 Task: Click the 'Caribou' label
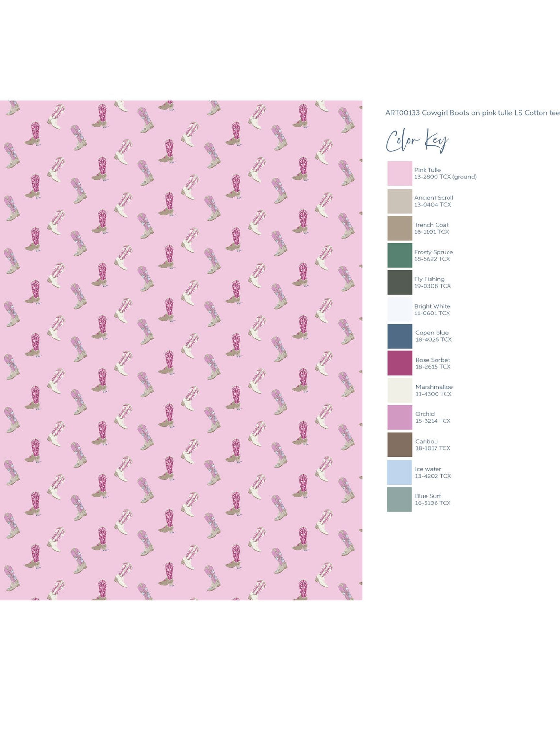click(x=426, y=441)
